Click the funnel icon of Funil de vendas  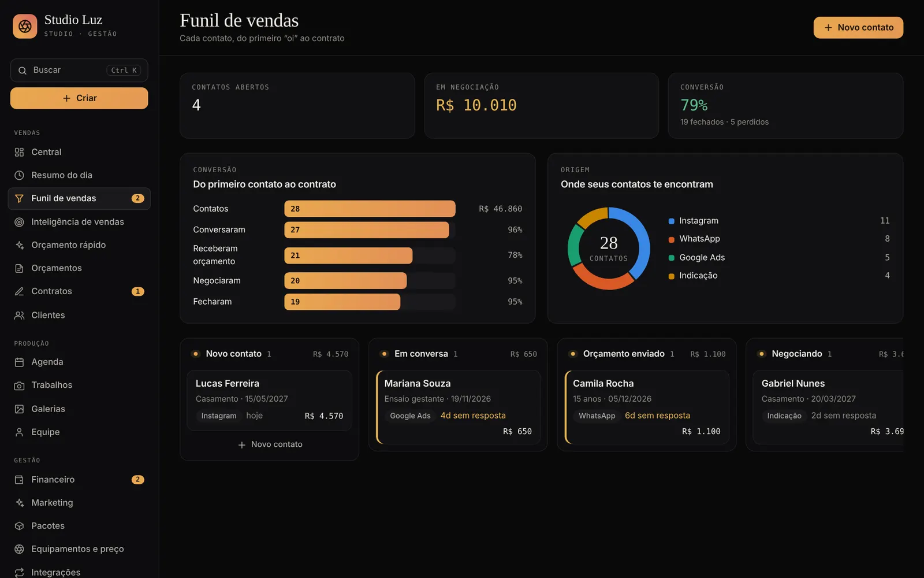point(19,198)
